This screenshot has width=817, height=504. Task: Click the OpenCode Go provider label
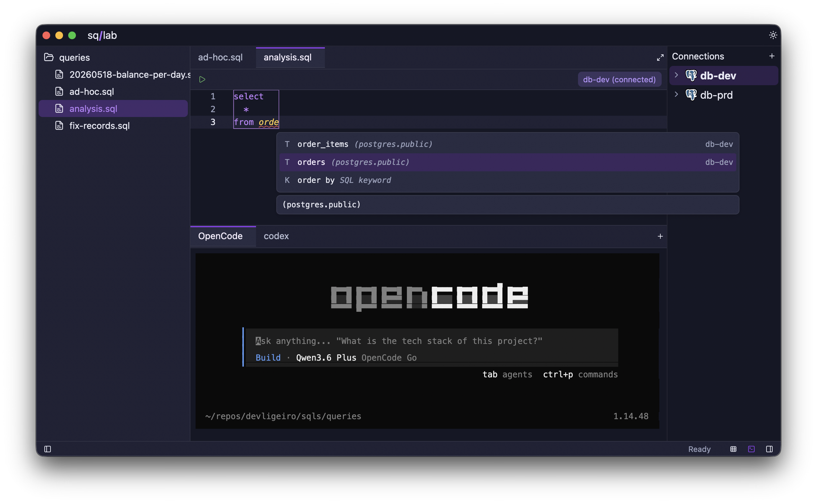click(x=389, y=357)
